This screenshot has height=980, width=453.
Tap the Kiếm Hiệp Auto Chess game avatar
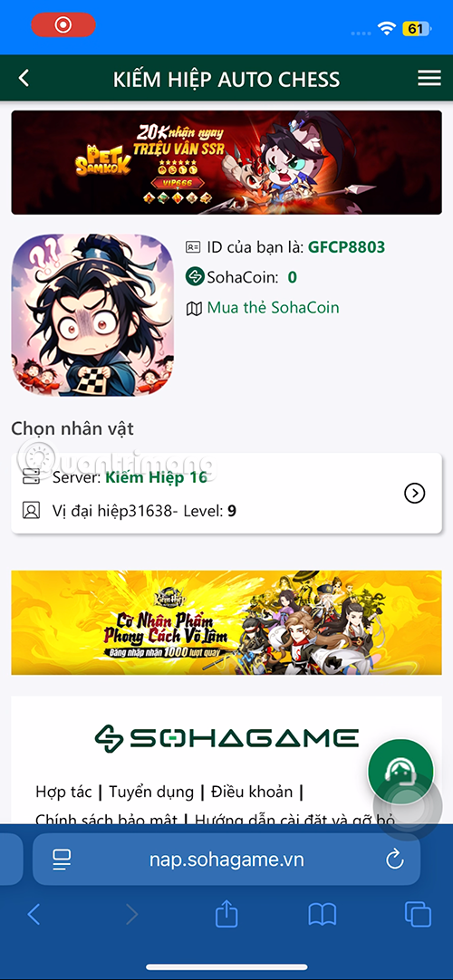click(x=92, y=315)
